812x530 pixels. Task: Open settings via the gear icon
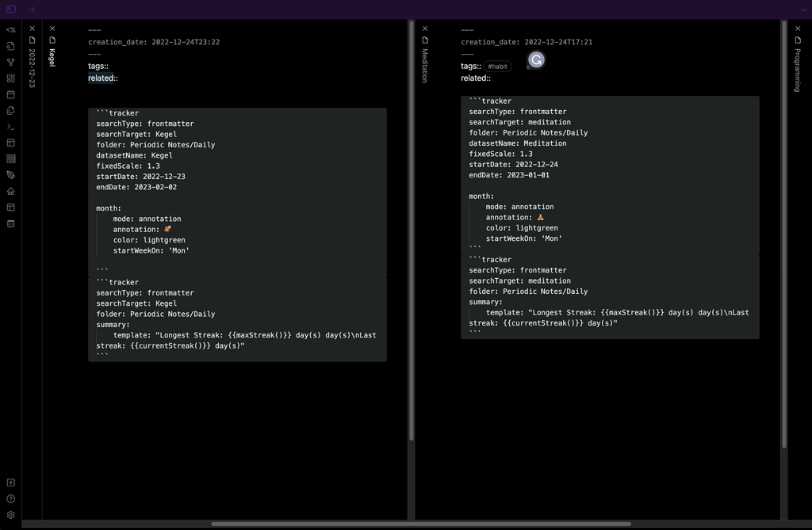[11, 515]
